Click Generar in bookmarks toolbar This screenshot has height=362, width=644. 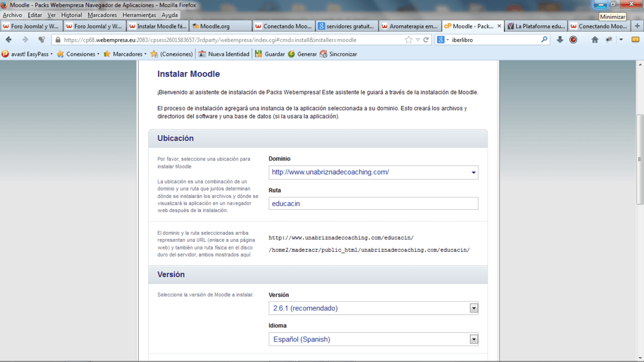click(302, 54)
